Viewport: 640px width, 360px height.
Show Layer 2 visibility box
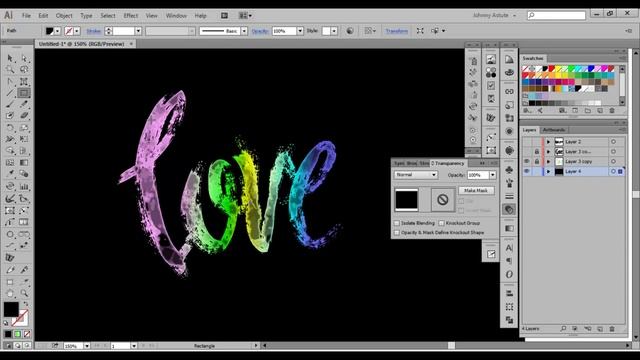point(527,142)
